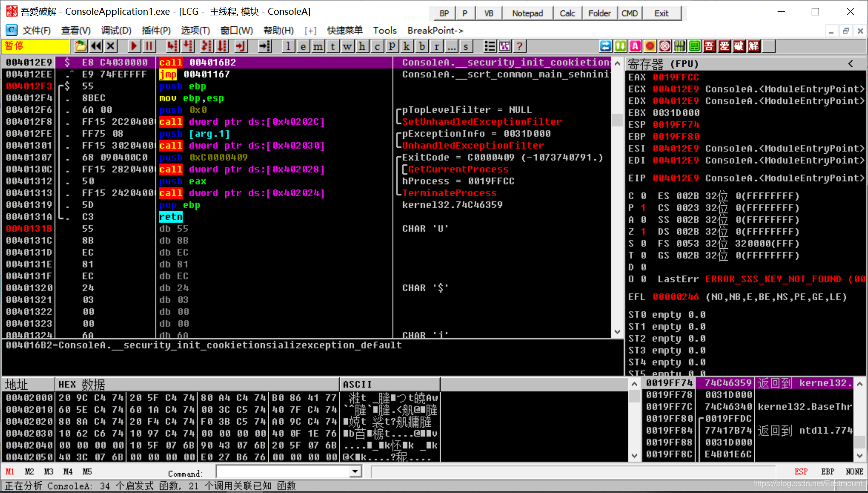Open the Tools menu
Image resolution: width=868 pixels, height=493 pixels.
[385, 31]
